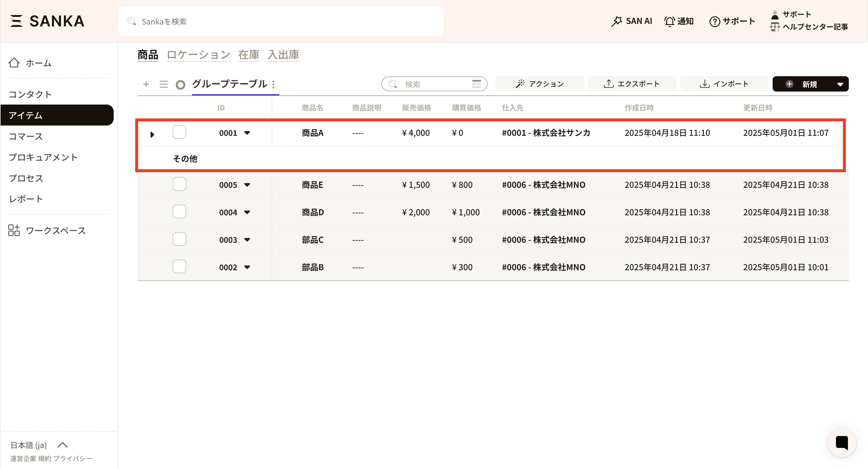This screenshot has width=868, height=469.
Task: Click the エクスポート button
Action: (632, 84)
